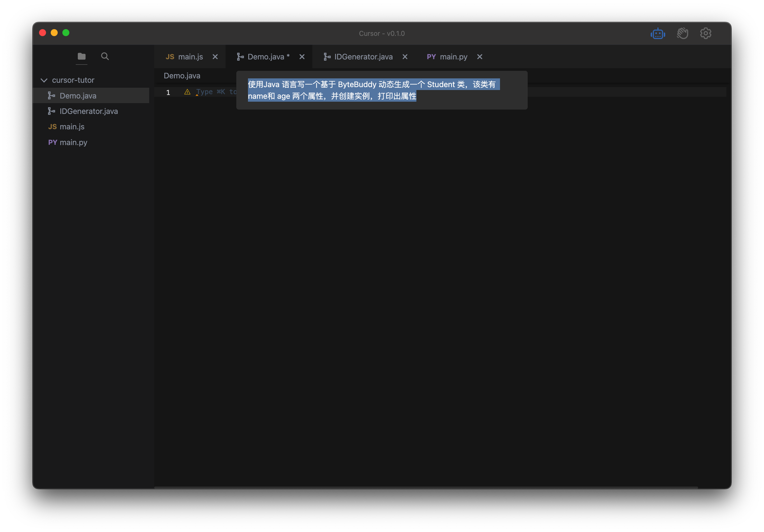The height and width of the screenshot is (532, 764).
Task: Show the file explorer folder icon
Action: [82, 56]
